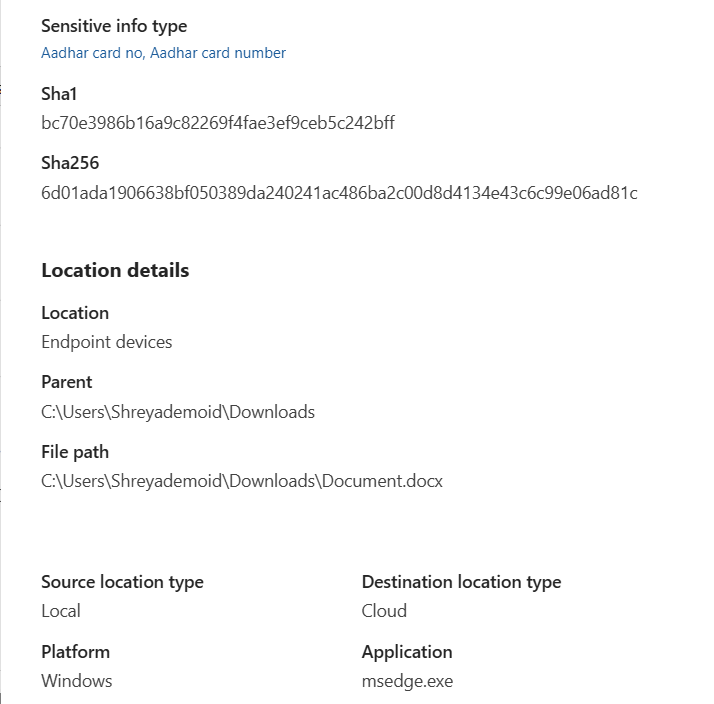Click the Application field label

(407, 652)
